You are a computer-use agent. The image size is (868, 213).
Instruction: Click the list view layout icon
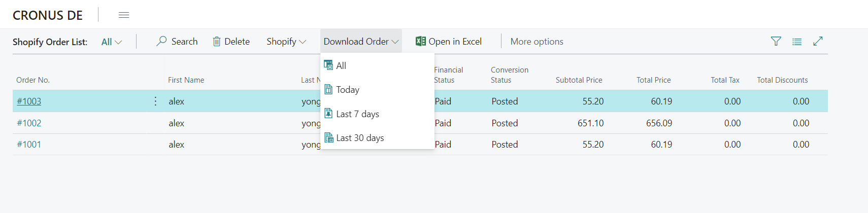coord(797,42)
